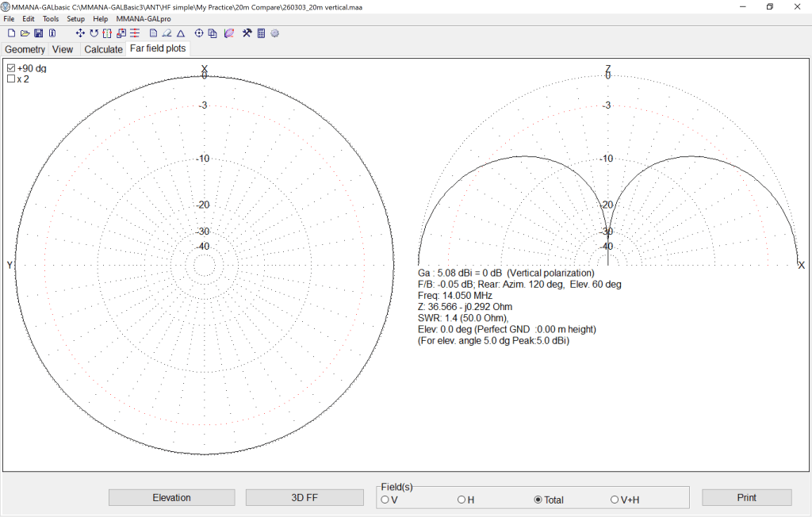Select the V+H field radio button
The height and width of the screenshot is (517, 812).
coord(615,500)
